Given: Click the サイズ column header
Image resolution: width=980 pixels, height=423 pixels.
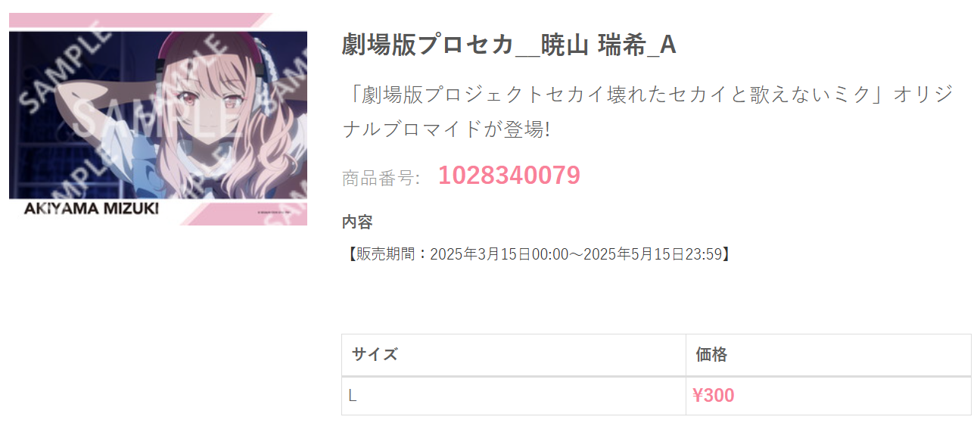Looking at the screenshot, I should coord(514,354).
